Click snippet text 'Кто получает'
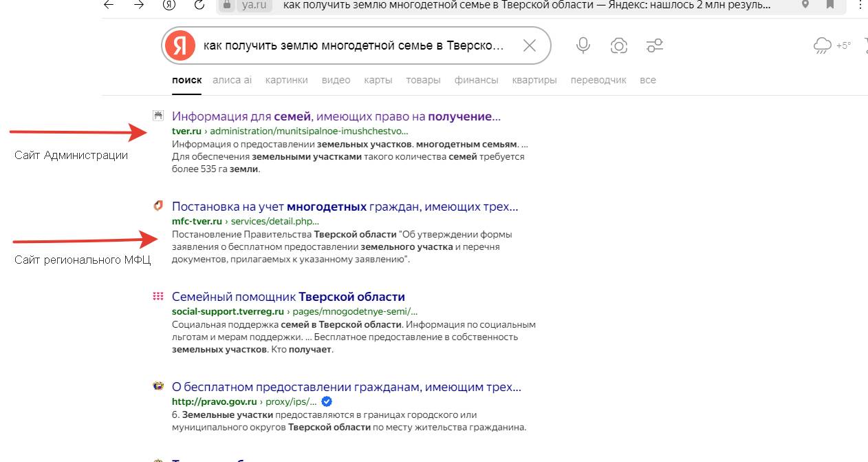The width and height of the screenshot is (868, 462). point(301,350)
